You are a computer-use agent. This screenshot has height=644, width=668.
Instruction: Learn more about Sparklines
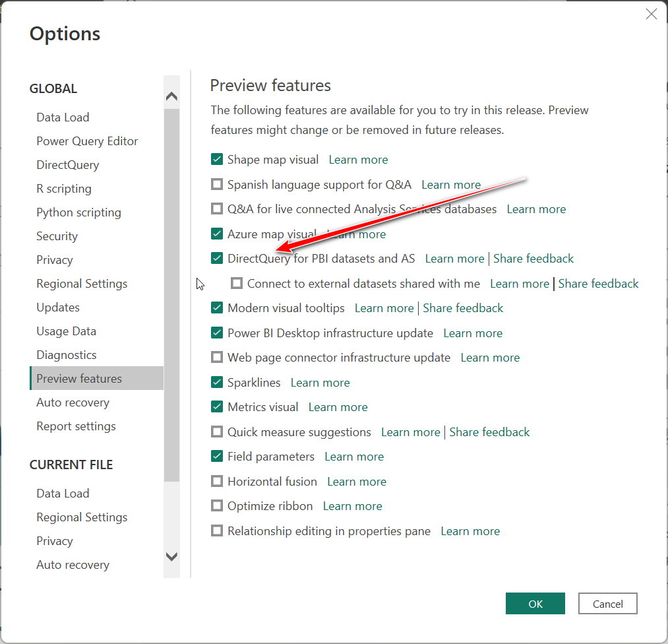[x=320, y=382]
